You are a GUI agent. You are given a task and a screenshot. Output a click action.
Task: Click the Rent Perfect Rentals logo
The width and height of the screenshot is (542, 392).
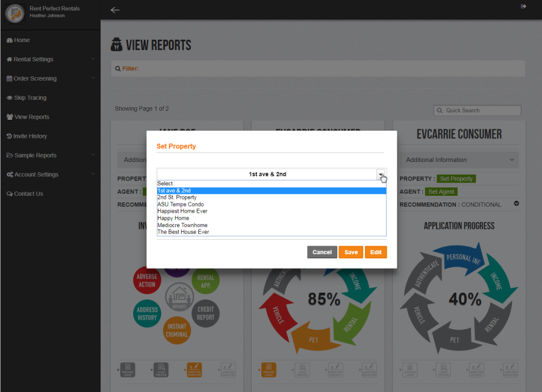click(x=14, y=13)
